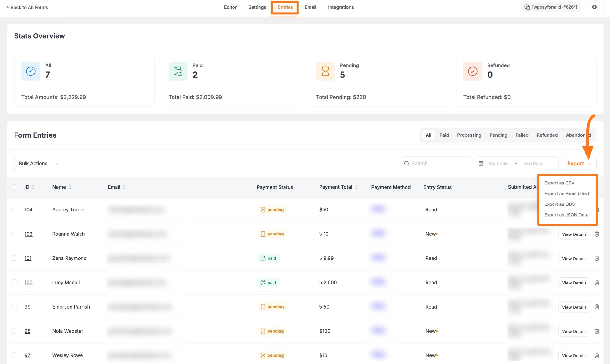This screenshot has height=364, width=610.
Task: Click trash icon for Lucy Mccall row
Action: (x=597, y=283)
